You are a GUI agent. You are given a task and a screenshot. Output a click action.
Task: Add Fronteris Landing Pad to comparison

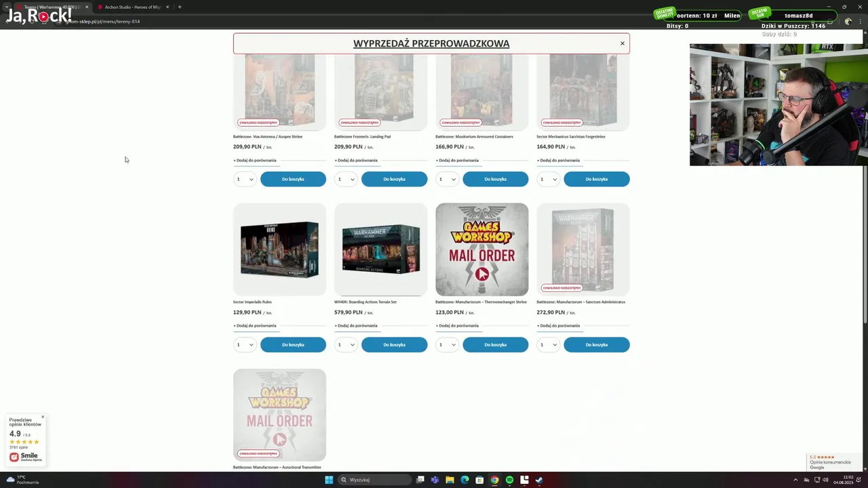point(356,161)
